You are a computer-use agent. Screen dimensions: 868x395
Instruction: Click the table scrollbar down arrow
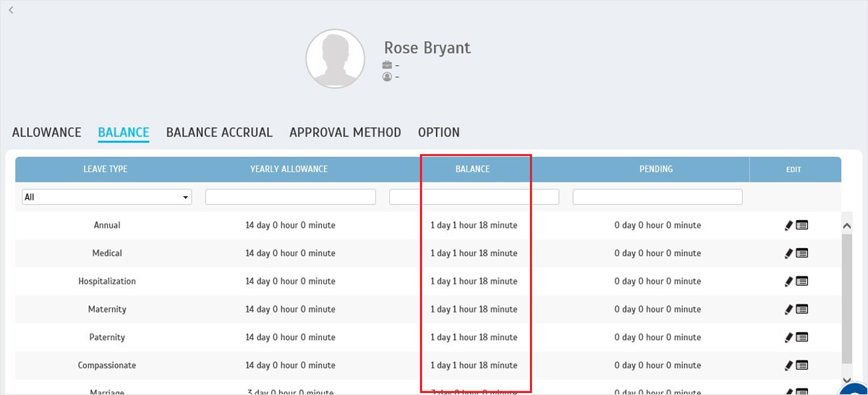click(x=847, y=380)
